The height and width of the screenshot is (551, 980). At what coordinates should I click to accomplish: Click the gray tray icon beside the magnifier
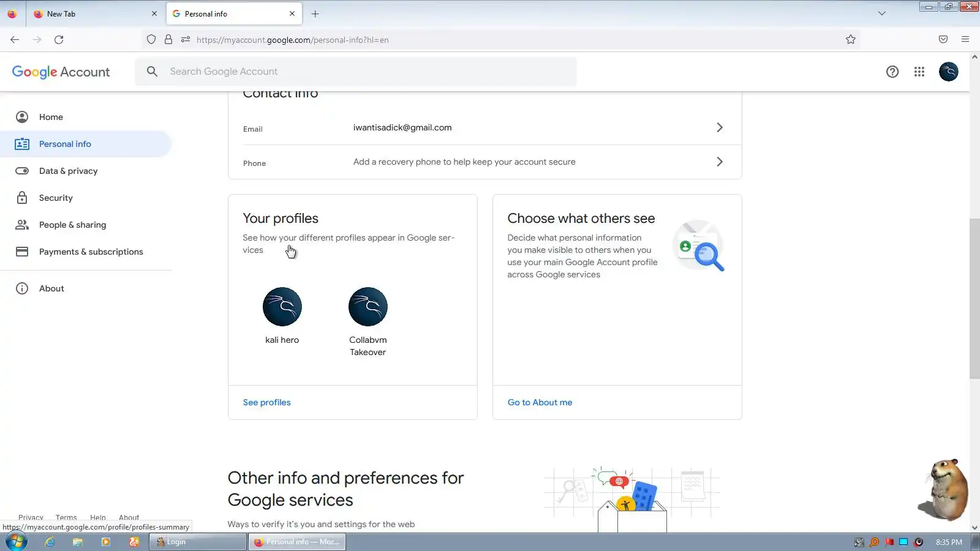[x=859, y=542]
